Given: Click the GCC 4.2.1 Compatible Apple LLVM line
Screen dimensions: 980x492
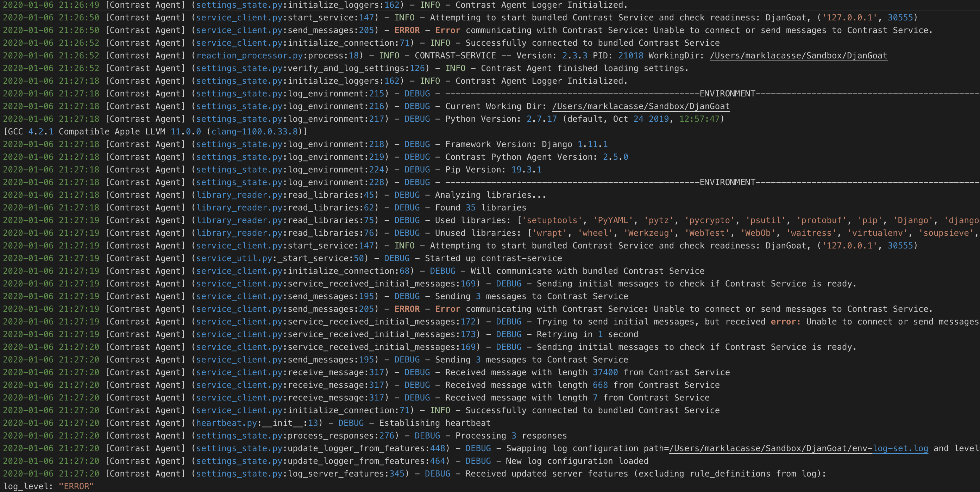Looking at the screenshot, I should (155, 132).
